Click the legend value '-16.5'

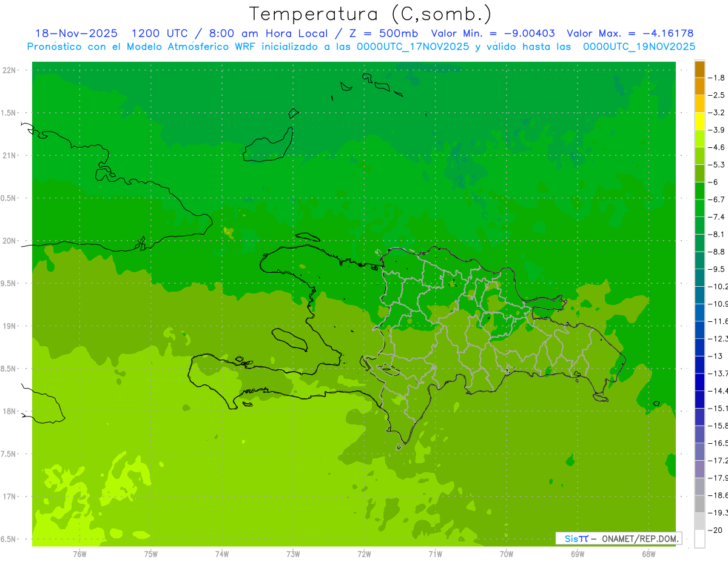coord(718,443)
